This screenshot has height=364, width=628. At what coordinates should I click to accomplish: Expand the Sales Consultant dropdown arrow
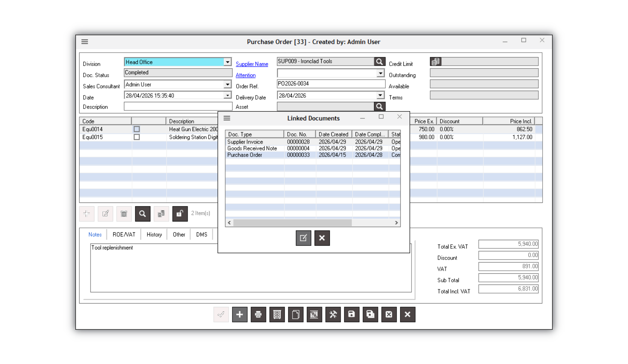click(227, 84)
